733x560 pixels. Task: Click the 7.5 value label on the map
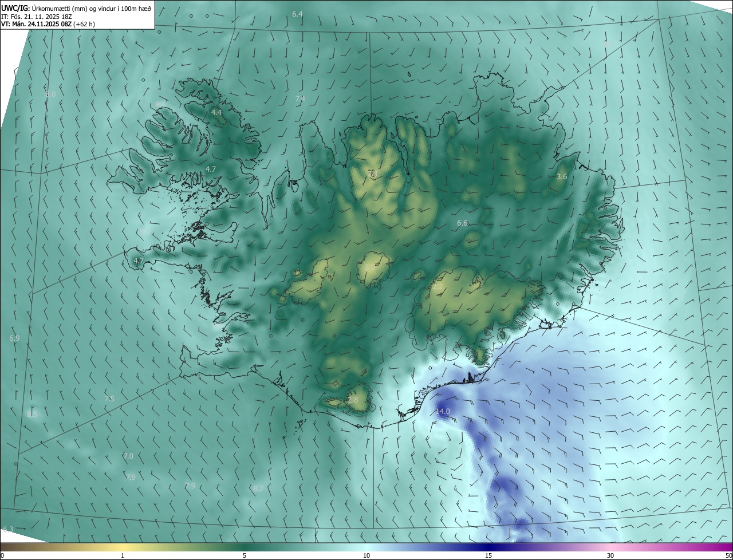[x=109, y=399]
